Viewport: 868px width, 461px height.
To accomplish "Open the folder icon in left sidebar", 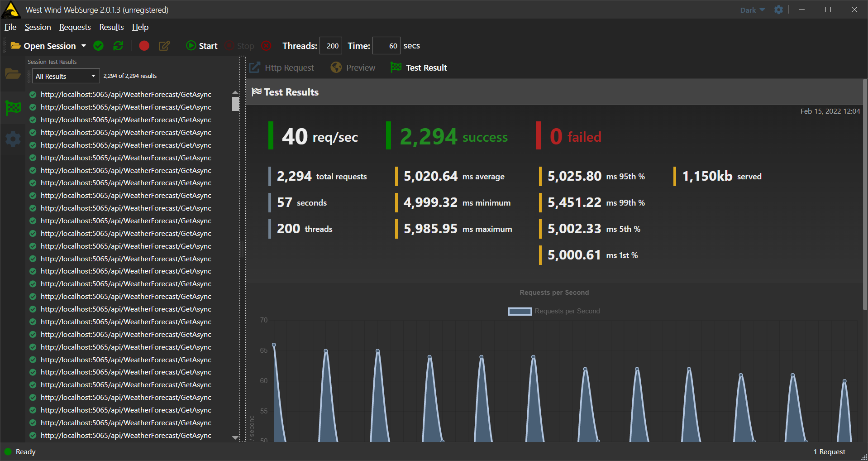I will pos(13,73).
